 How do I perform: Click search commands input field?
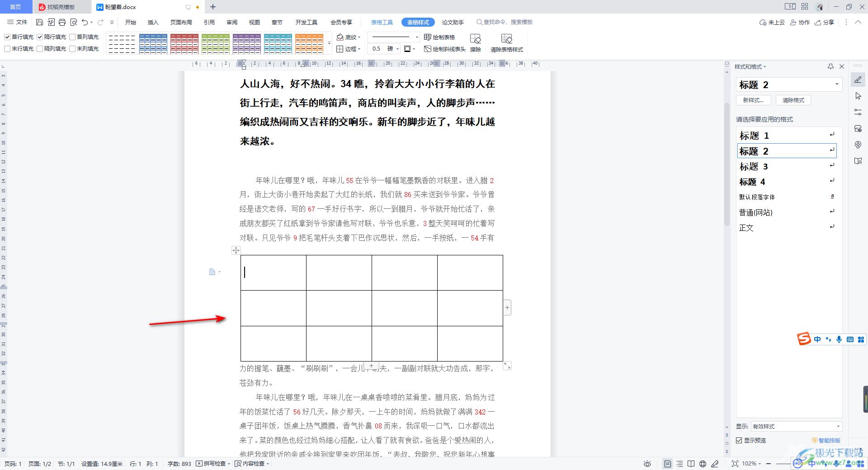click(x=505, y=22)
